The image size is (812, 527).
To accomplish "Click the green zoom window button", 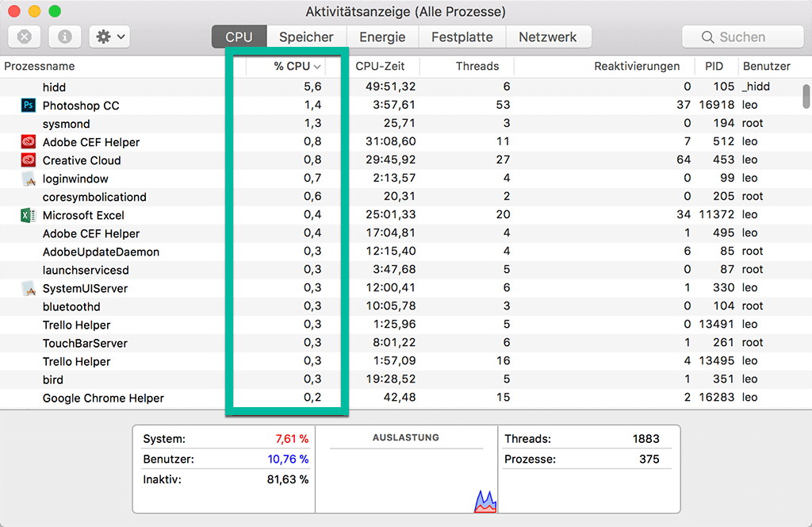I will click(x=55, y=11).
